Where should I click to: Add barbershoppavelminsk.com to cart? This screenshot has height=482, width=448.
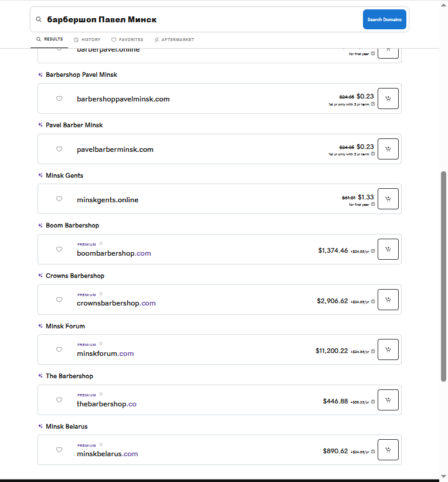point(388,99)
